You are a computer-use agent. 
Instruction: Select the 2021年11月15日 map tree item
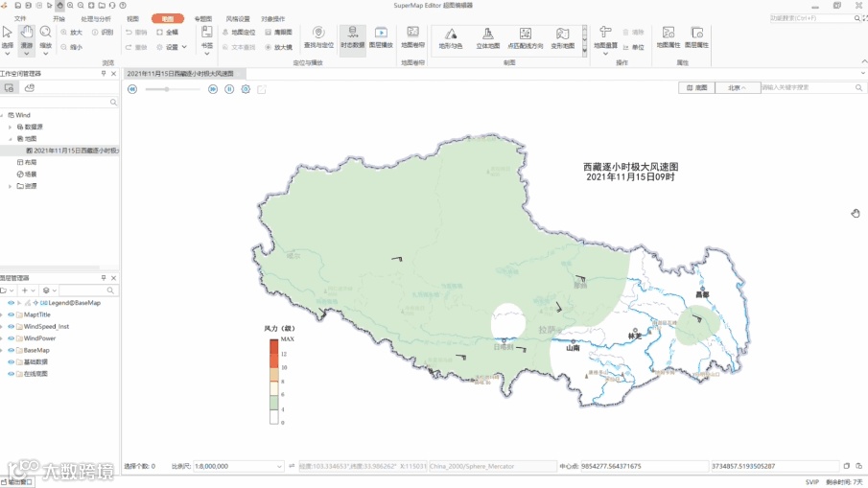(72, 151)
